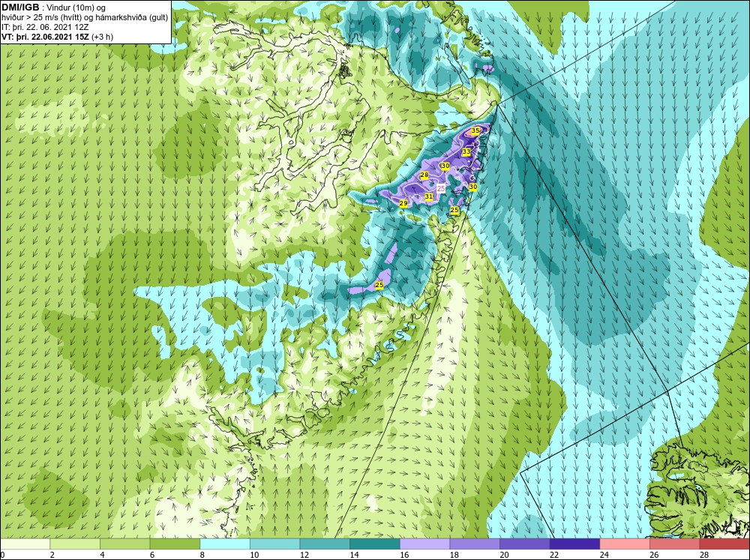Pick the 12–14 m/s teal swatch

pyautogui.click(x=325, y=544)
